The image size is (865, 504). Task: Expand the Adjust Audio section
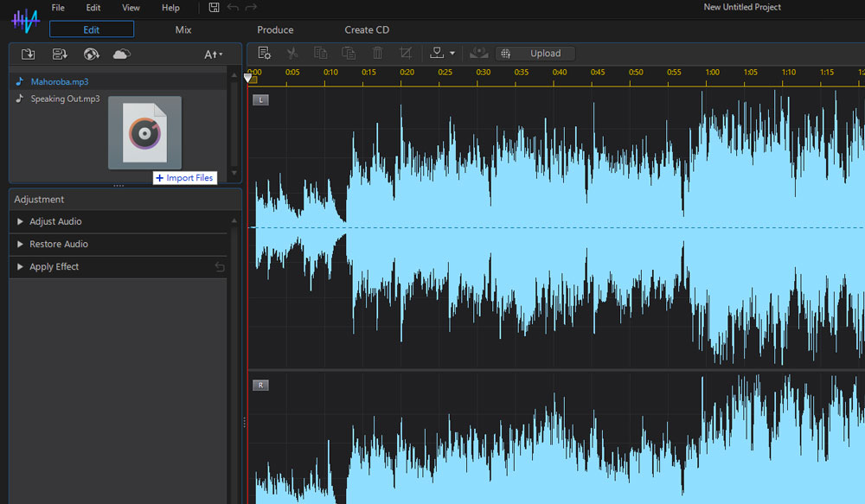click(x=56, y=221)
